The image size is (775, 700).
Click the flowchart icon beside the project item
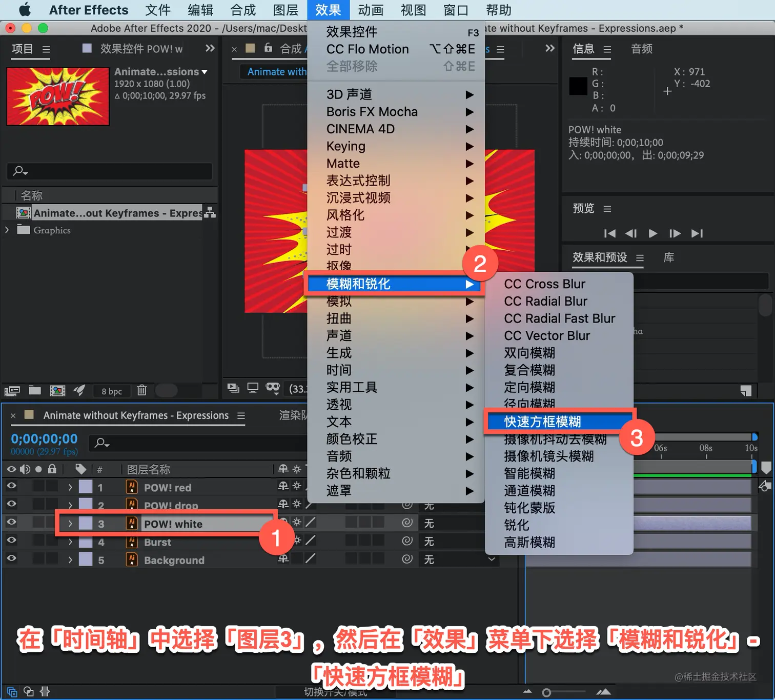click(x=210, y=213)
